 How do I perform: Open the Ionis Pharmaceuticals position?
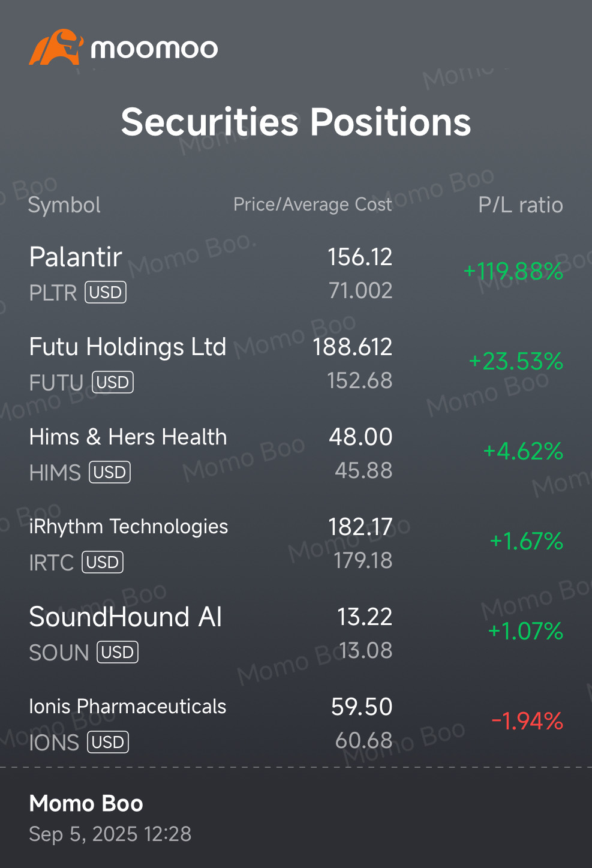pyautogui.click(x=296, y=723)
